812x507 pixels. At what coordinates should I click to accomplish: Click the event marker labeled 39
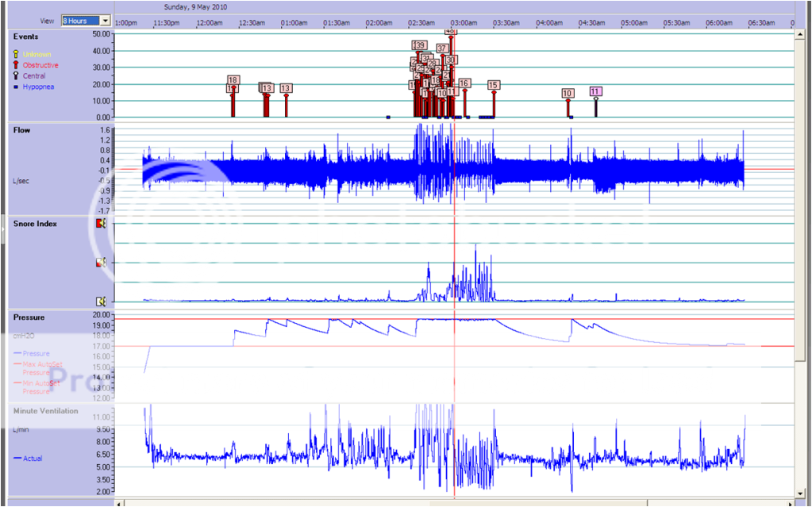(421, 45)
